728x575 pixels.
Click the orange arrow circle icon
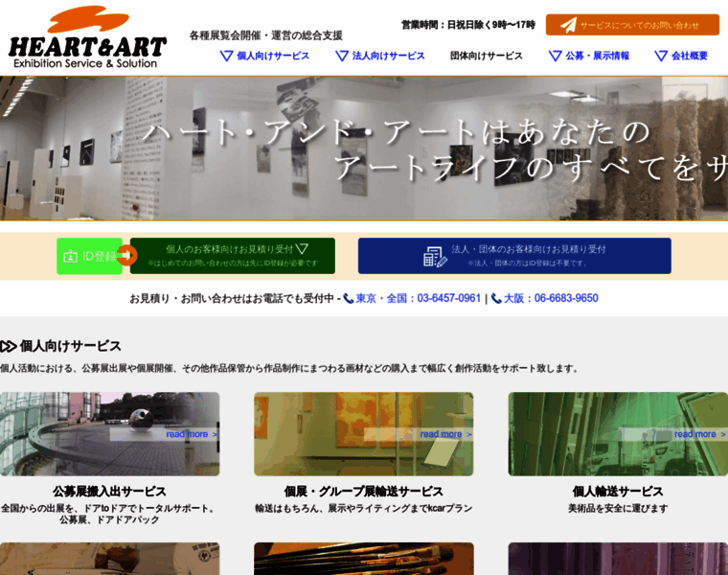(x=126, y=256)
